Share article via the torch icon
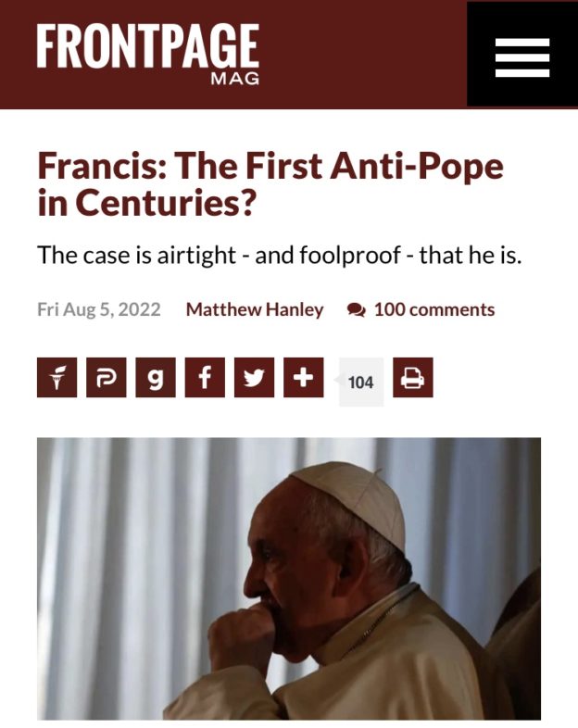The image size is (578, 728). pyautogui.click(x=57, y=378)
